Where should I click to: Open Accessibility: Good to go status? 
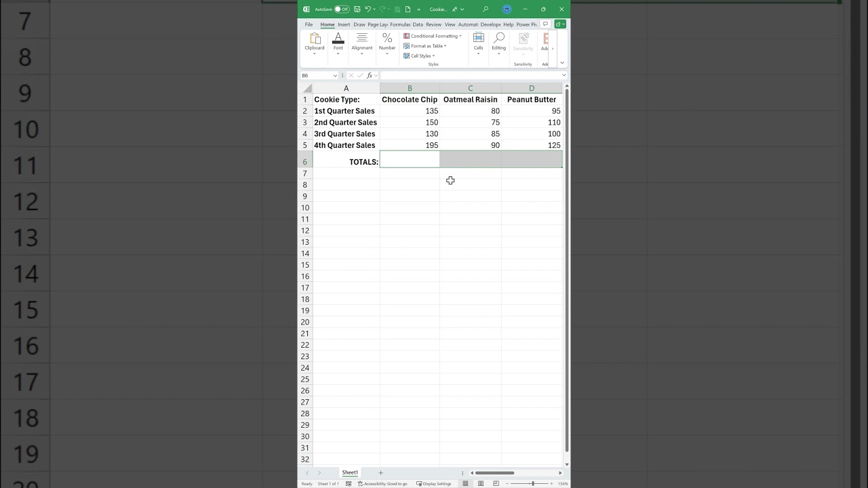point(382,483)
